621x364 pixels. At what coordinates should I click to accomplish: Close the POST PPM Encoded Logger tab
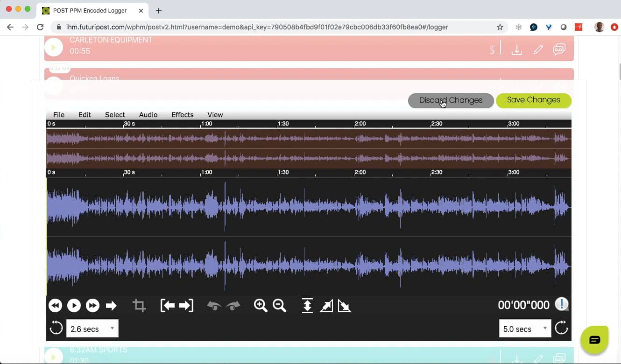(141, 10)
